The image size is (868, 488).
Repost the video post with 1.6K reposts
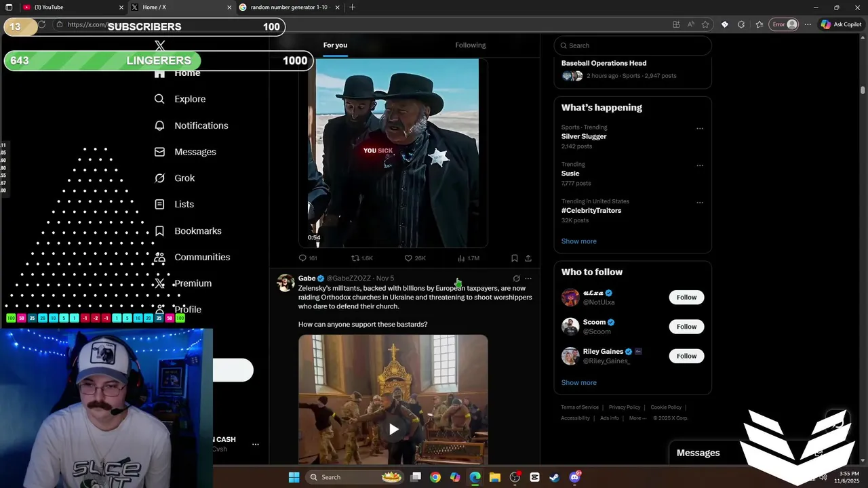click(361, 258)
